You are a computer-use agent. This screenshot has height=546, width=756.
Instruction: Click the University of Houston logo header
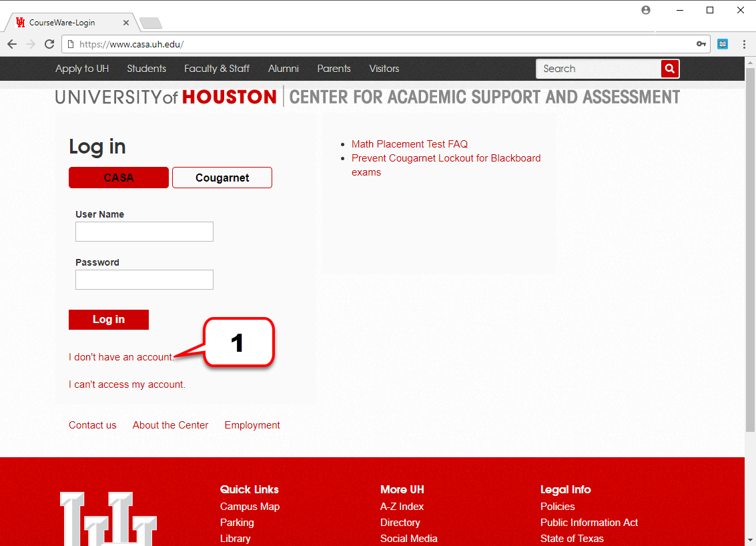point(166,97)
